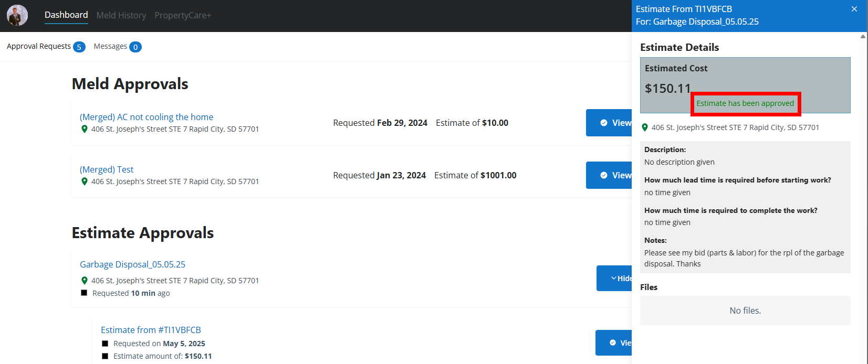Image resolution: width=868 pixels, height=364 pixels.
Task: Select the Approval Requests tab
Action: tap(39, 46)
